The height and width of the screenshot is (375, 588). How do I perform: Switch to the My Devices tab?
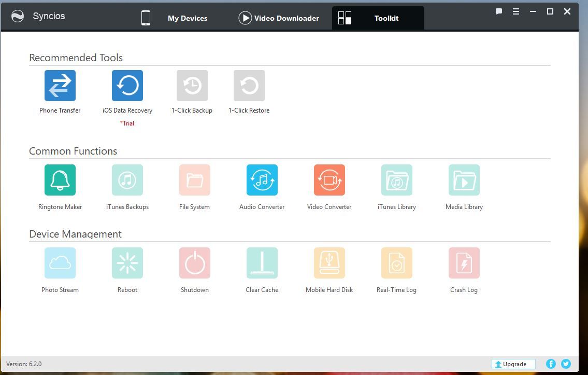click(175, 18)
